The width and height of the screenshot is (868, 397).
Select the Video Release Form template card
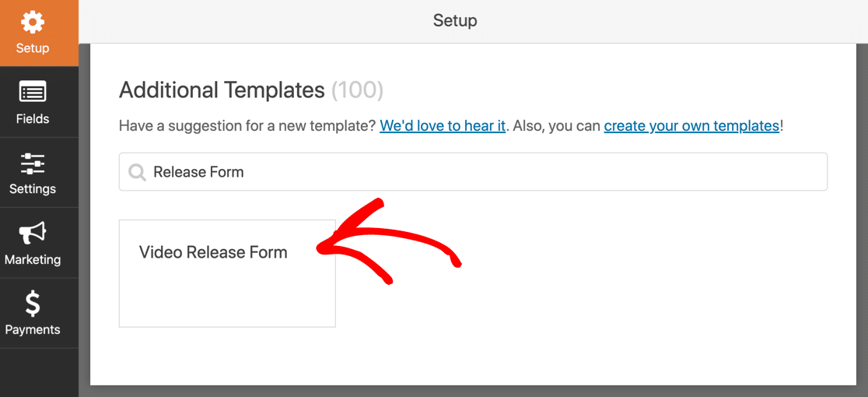[x=227, y=273]
